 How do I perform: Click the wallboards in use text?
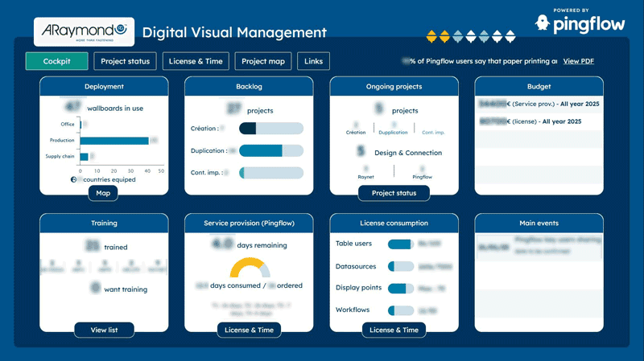click(115, 109)
